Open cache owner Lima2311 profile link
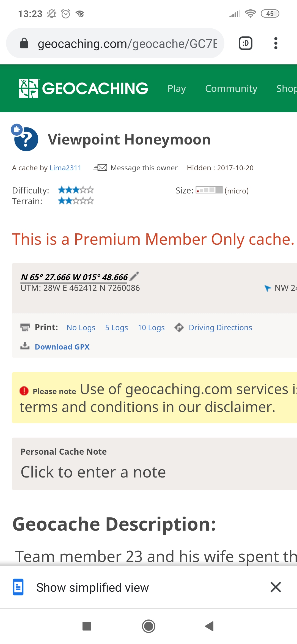Image resolution: width=297 pixels, height=644 pixels. (x=65, y=168)
